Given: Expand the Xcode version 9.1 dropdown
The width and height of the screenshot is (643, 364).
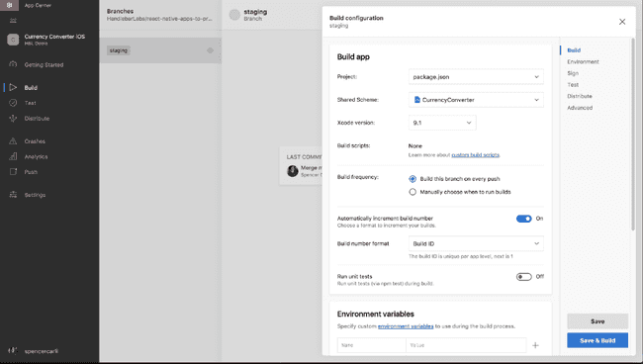Looking at the screenshot, I should (x=442, y=123).
